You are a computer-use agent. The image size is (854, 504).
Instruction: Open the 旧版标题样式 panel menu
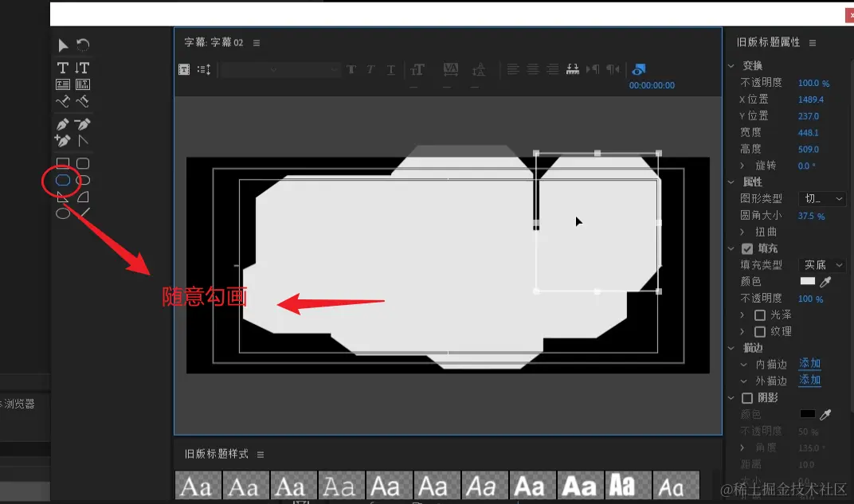261,455
